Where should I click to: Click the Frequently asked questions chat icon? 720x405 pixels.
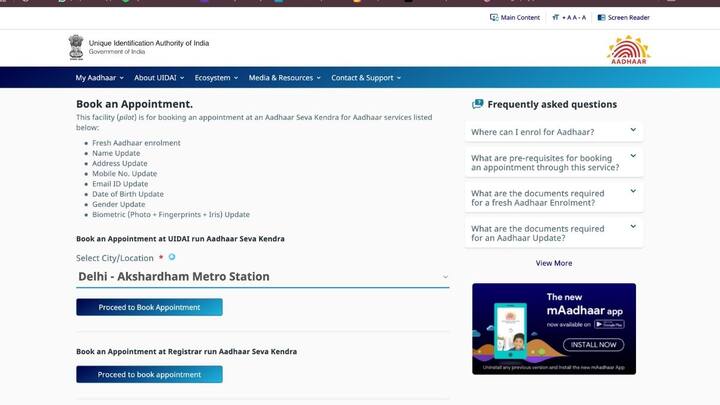(x=477, y=104)
